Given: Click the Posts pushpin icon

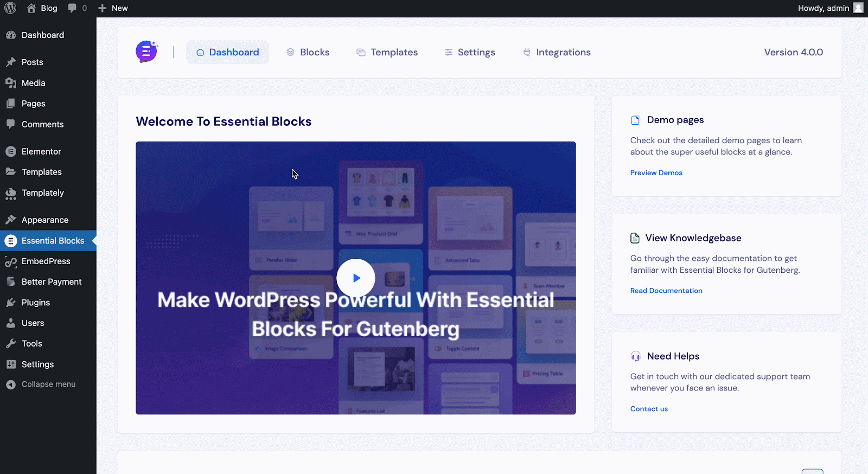Looking at the screenshot, I should [11, 62].
